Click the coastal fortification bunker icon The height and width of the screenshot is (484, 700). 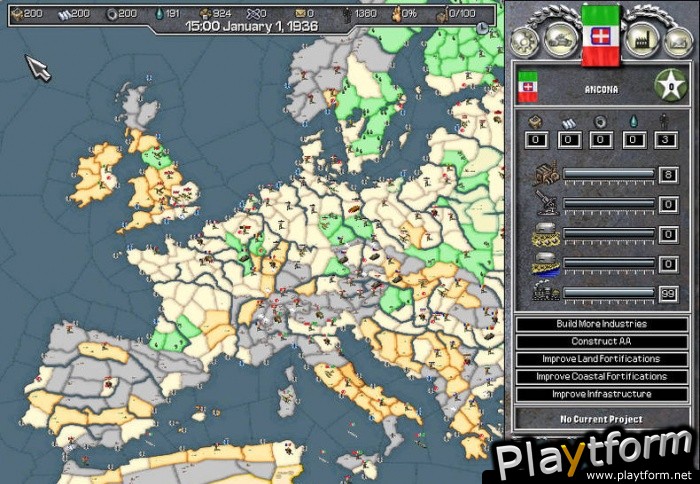pos(546,264)
